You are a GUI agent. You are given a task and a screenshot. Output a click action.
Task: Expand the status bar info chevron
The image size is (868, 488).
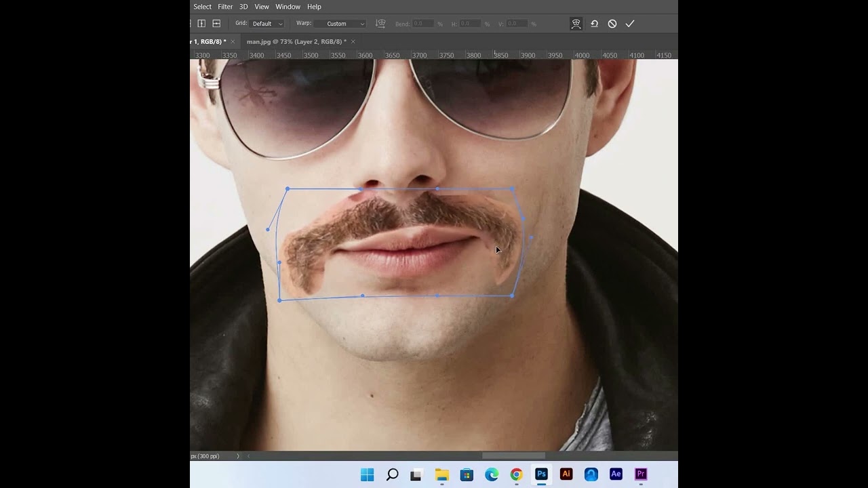pyautogui.click(x=237, y=456)
